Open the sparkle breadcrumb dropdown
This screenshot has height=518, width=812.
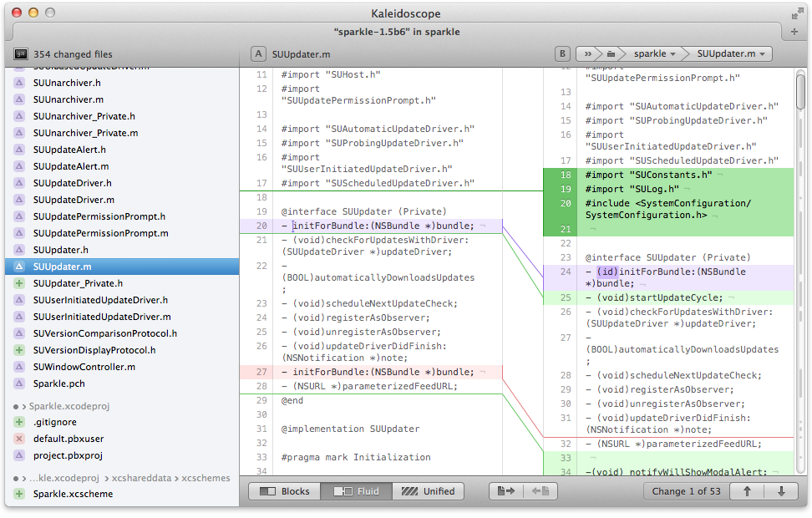coord(655,53)
